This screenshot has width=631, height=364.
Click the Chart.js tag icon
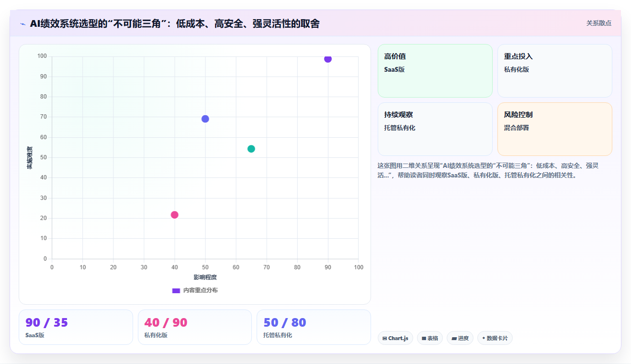[x=385, y=338]
